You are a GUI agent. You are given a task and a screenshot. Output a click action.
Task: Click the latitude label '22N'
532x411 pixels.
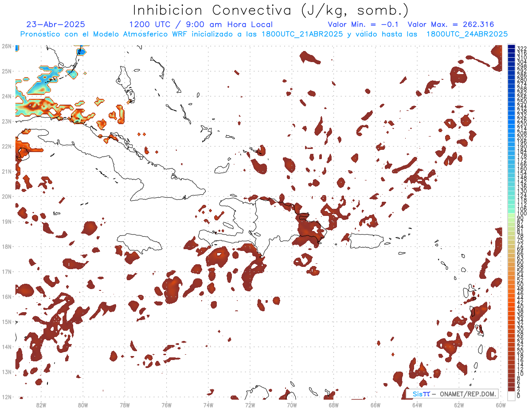(x=6, y=146)
